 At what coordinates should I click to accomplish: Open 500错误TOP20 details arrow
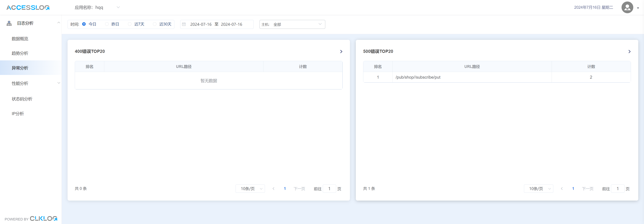point(629,52)
